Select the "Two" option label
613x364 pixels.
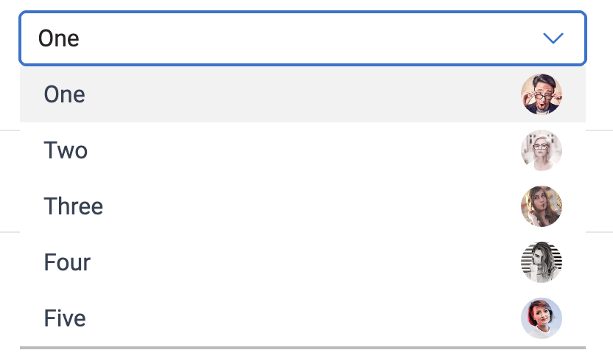click(x=66, y=150)
